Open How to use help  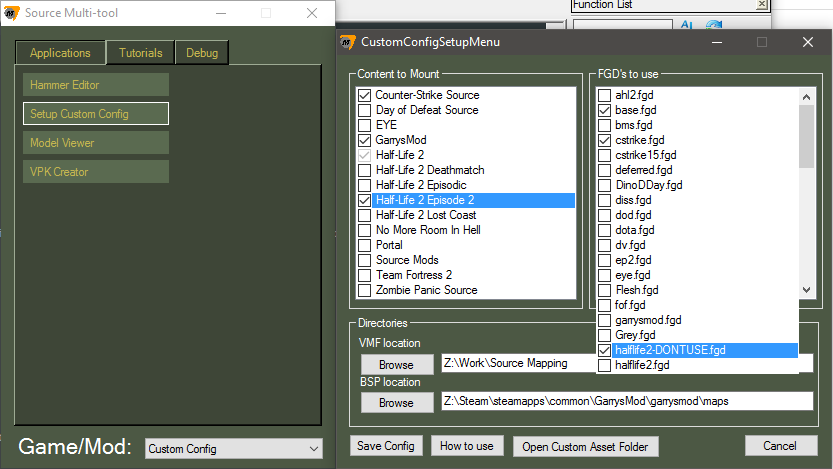point(466,446)
